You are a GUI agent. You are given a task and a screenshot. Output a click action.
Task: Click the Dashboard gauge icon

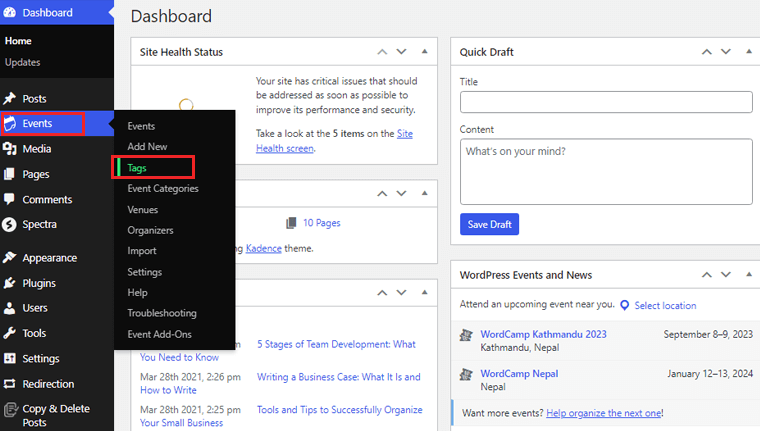(x=10, y=13)
